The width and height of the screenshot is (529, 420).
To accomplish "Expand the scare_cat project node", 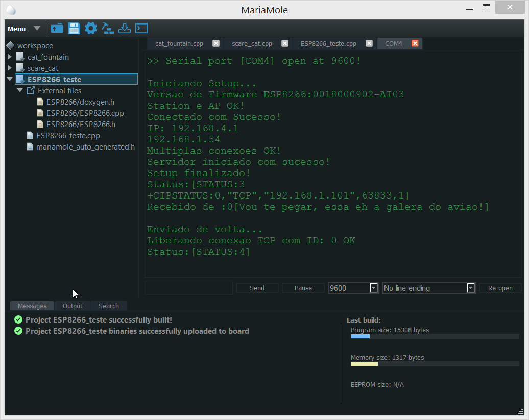I will pos(10,68).
